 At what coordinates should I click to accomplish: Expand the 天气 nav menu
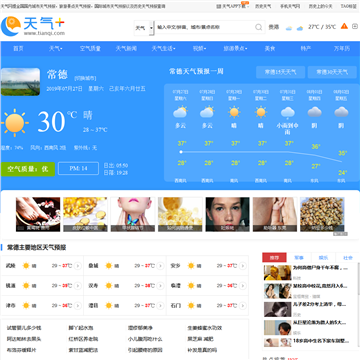56,49
